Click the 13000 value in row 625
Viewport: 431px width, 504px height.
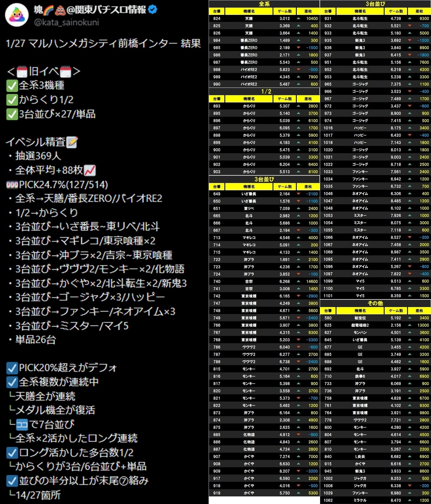423,325
